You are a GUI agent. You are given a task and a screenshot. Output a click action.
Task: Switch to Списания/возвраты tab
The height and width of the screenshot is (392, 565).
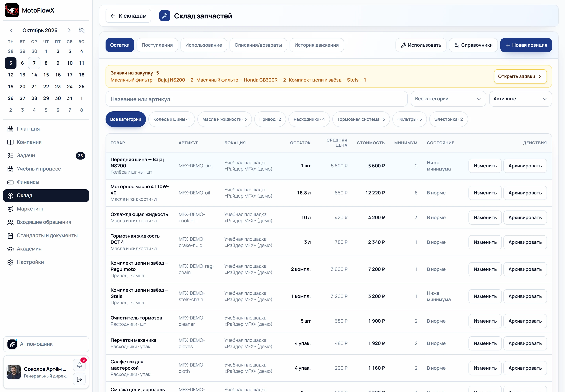(258, 45)
